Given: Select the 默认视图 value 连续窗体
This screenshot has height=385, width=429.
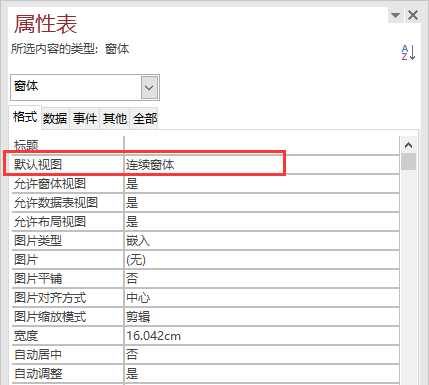Looking at the screenshot, I should tap(262, 164).
